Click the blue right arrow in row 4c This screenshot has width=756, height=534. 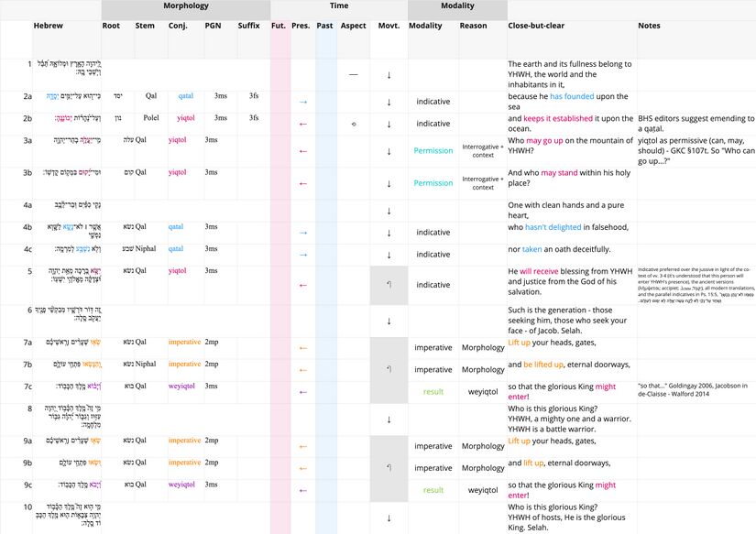tap(302, 255)
